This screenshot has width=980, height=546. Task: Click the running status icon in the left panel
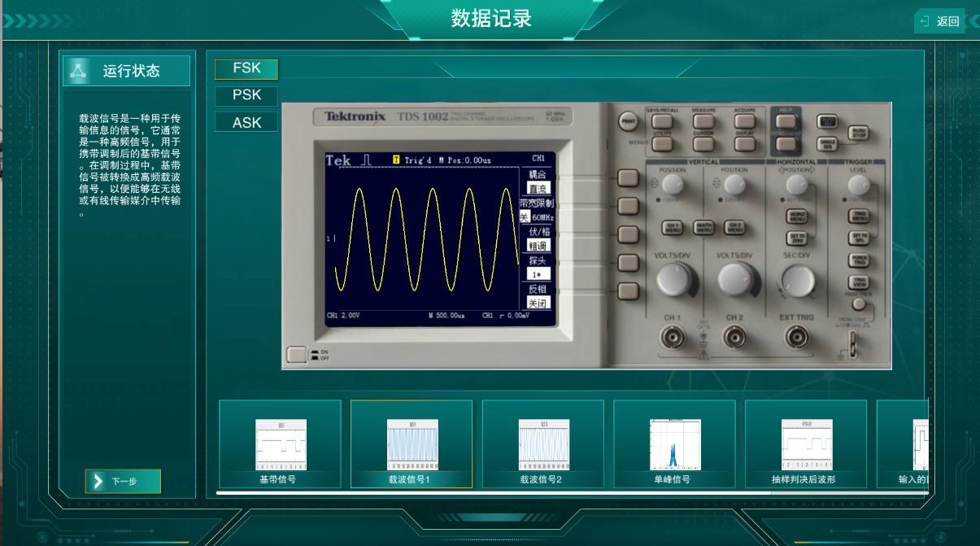[x=78, y=71]
